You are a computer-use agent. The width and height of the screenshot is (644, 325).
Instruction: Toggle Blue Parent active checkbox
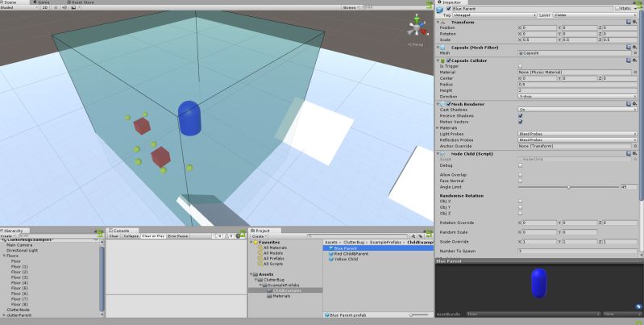pyautogui.click(x=448, y=9)
